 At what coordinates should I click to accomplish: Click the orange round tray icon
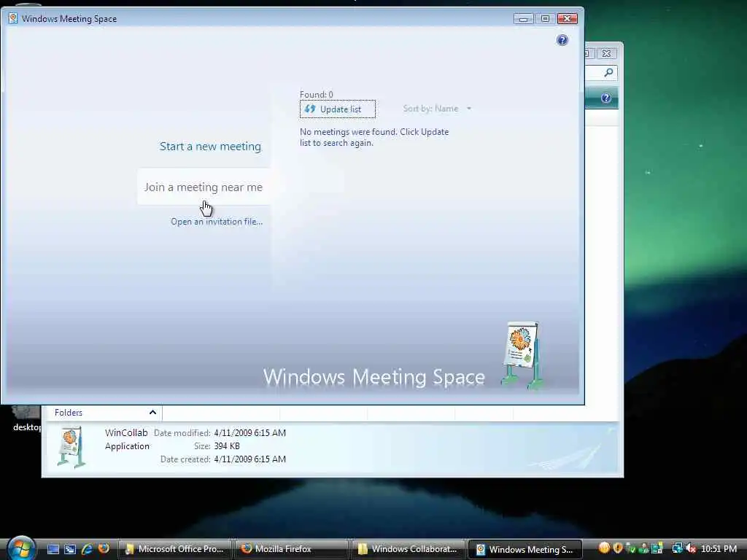[604, 548]
